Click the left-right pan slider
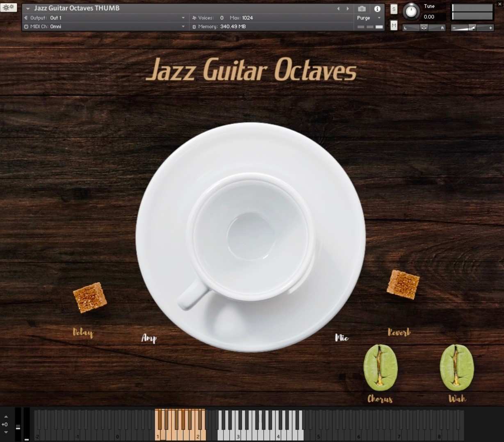 [424, 28]
